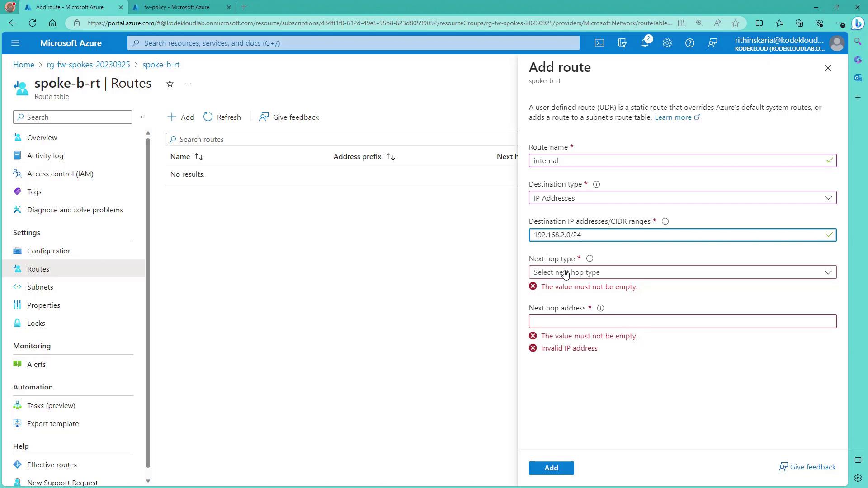Sort routes by Address prefix column

[364, 157]
